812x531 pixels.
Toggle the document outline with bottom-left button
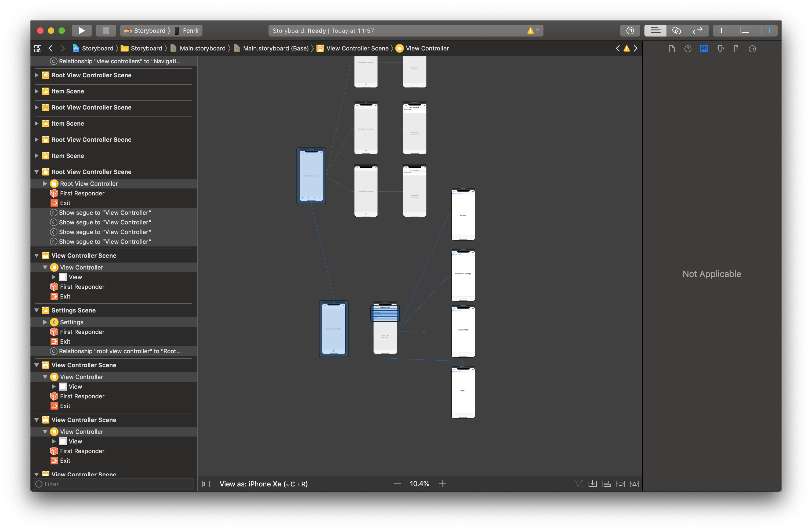pos(206,483)
